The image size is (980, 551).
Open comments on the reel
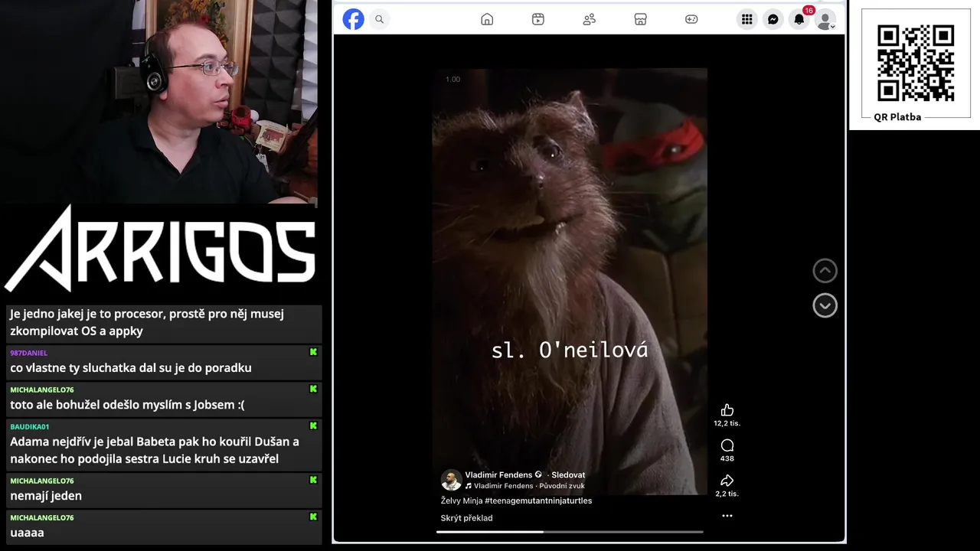point(727,445)
